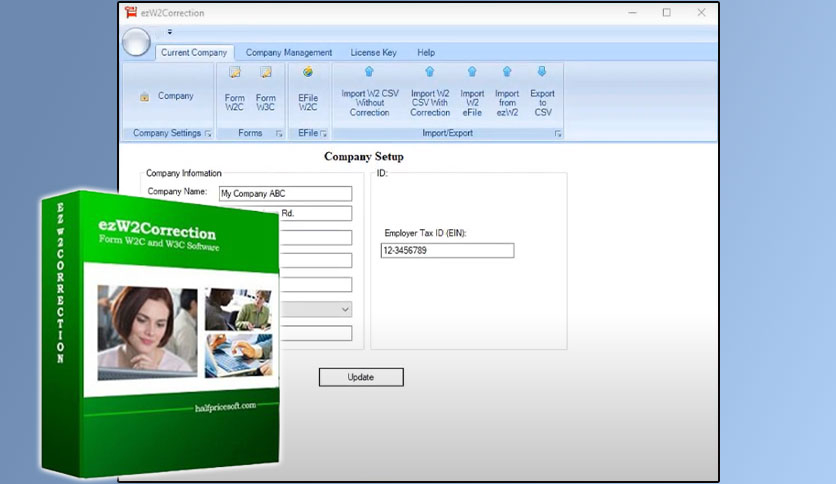The height and width of the screenshot is (484, 836).
Task: Click the ezW2Correction title bar app icon
Action: 131,12
